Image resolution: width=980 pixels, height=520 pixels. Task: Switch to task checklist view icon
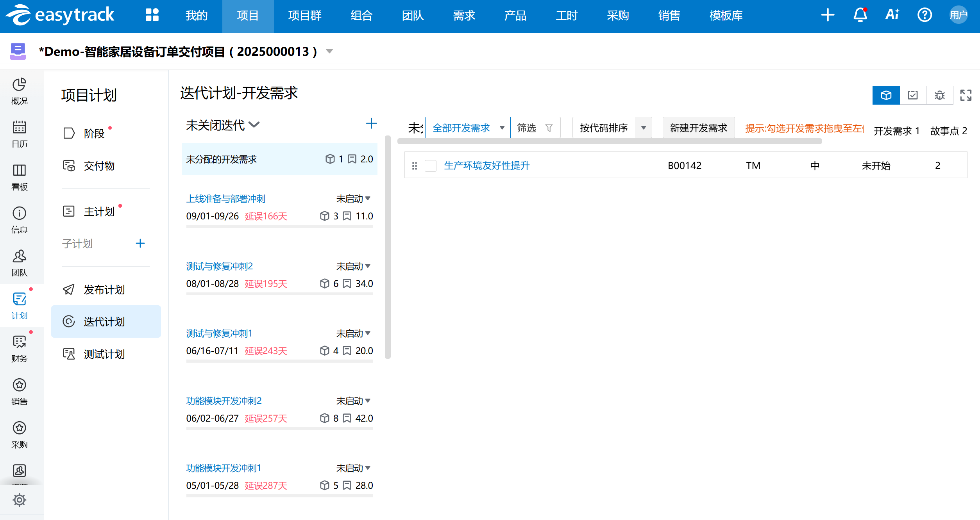pos(913,95)
